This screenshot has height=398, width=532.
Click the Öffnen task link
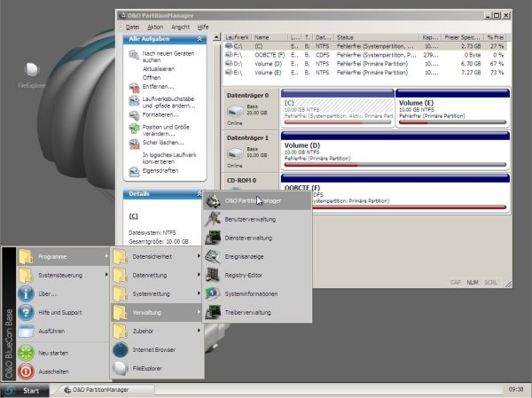point(152,78)
